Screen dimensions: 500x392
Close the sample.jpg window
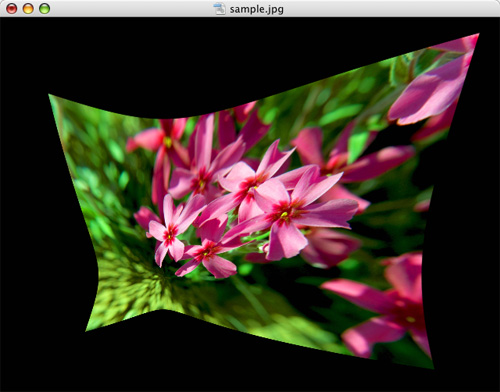[12, 9]
